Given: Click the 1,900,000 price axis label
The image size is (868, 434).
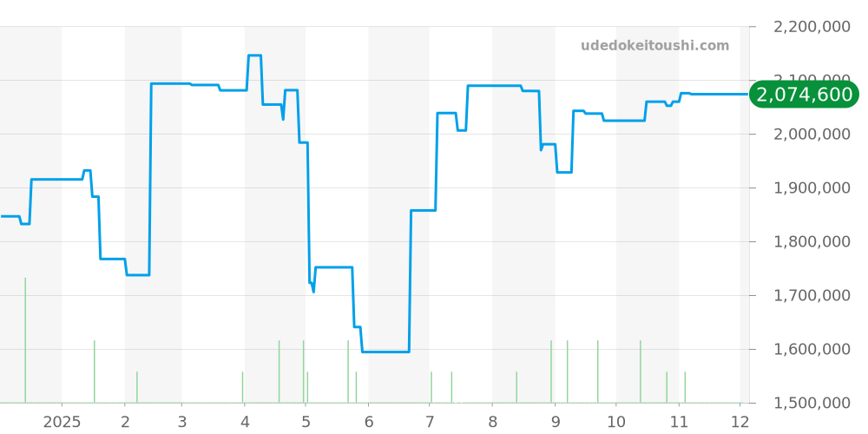Looking at the screenshot, I should [x=811, y=188].
